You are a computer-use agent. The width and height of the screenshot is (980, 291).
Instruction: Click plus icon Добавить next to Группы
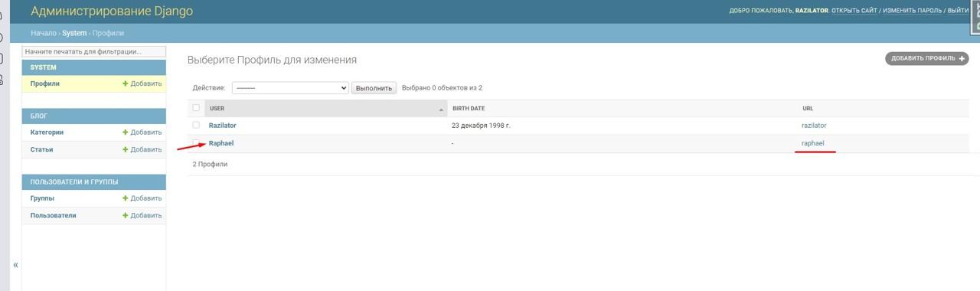point(142,198)
